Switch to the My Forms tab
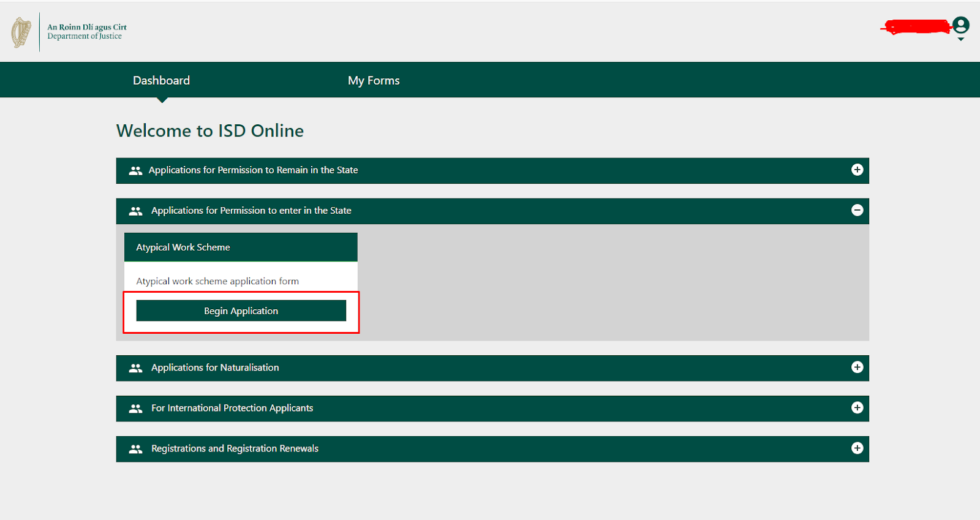The image size is (980, 520). click(x=374, y=80)
